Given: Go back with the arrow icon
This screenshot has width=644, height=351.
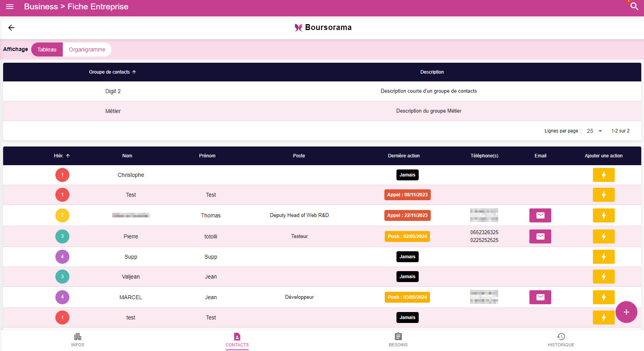Looking at the screenshot, I should coord(11,28).
